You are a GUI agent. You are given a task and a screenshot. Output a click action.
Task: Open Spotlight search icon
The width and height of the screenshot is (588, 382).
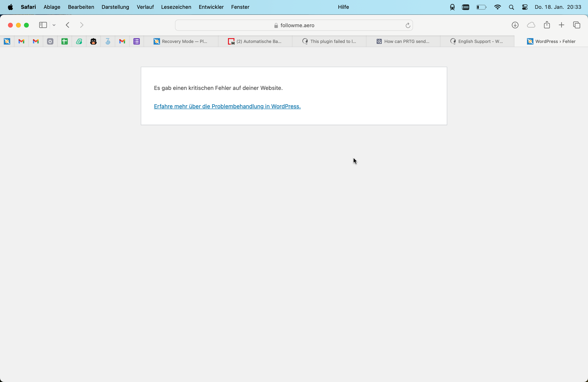click(512, 7)
